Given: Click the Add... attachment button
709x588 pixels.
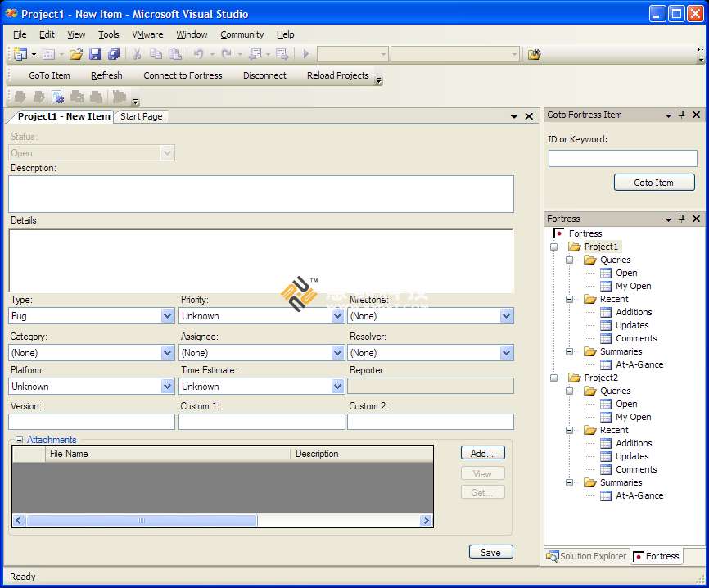Looking at the screenshot, I should [x=482, y=453].
